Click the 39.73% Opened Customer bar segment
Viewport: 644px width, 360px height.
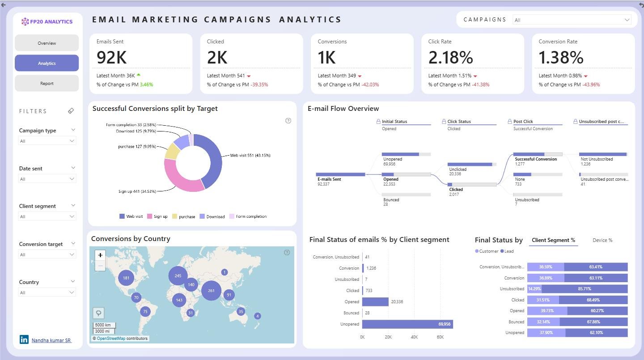[x=547, y=311]
